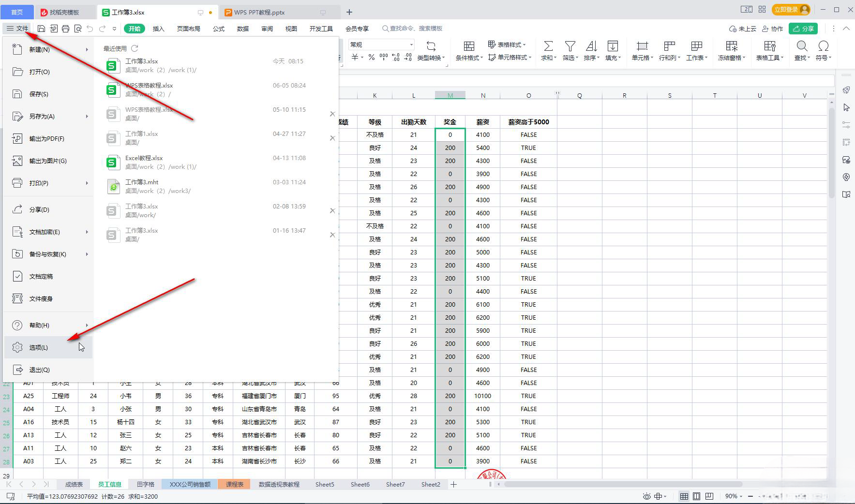Click the 行和列 rows and columns icon
The width and height of the screenshot is (855, 504).
[x=670, y=46]
